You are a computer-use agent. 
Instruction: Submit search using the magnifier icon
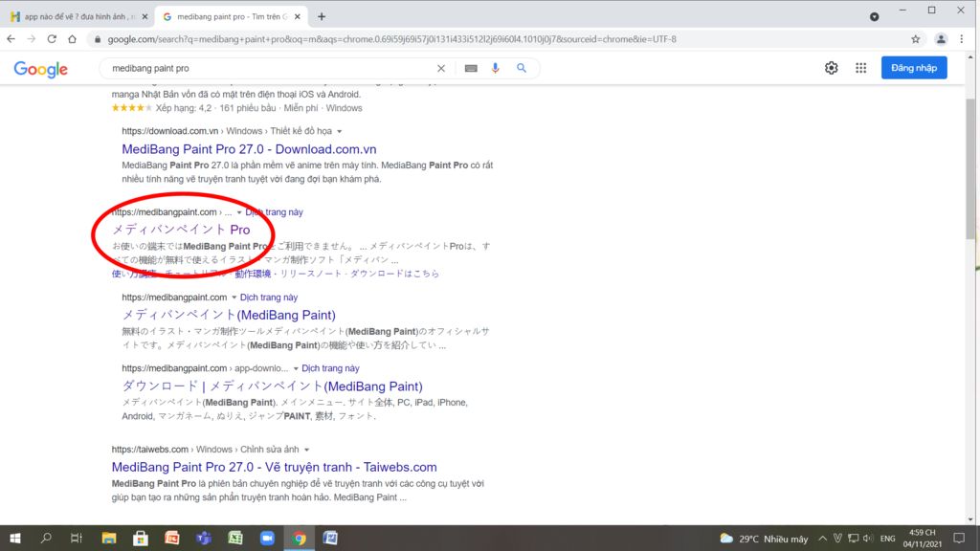(522, 68)
